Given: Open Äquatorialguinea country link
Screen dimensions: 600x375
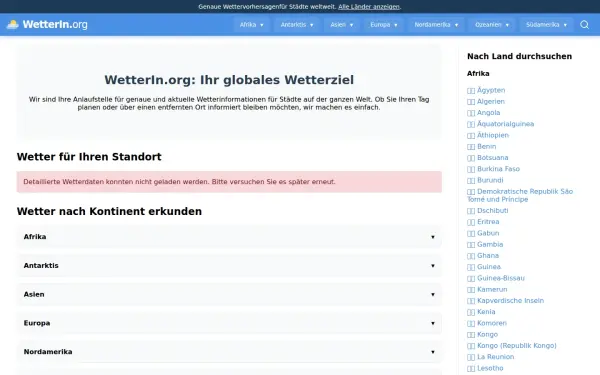Looking at the screenshot, I should [501, 124].
